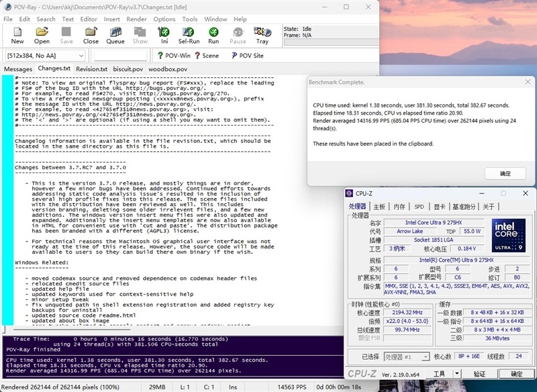Click the 8P + 16E core count value
The width and height of the screenshot is (537, 392).
click(x=469, y=356)
